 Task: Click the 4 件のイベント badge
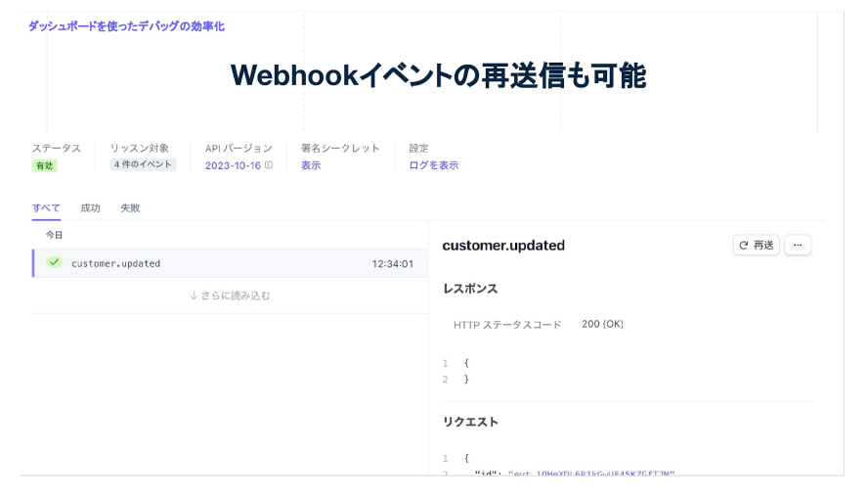(x=143, y=165)
